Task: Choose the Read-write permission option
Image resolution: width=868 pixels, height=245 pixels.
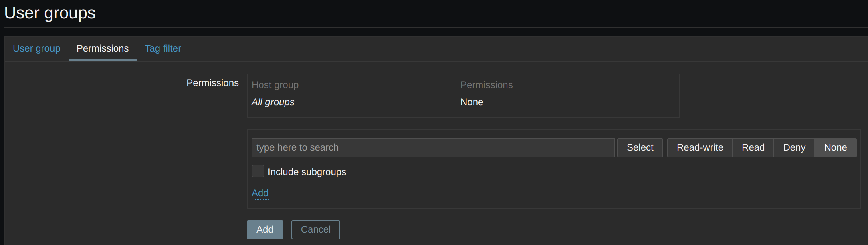Action: click(x=700, y=148)
